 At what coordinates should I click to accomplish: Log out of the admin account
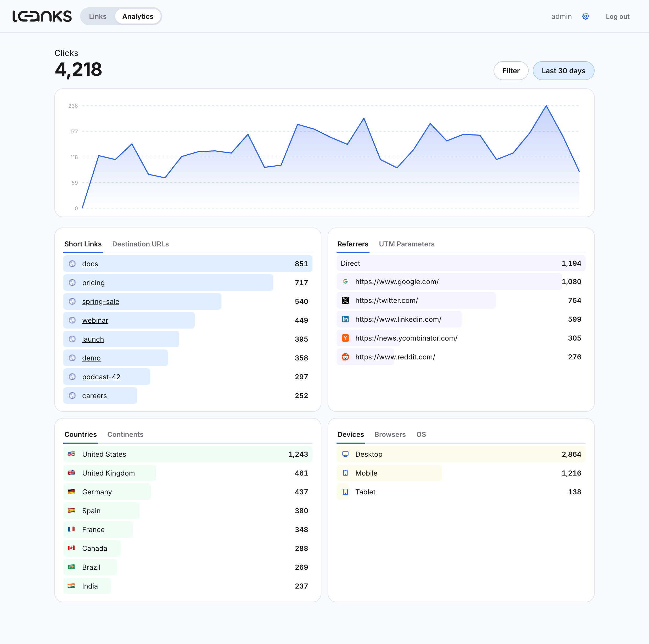pyautogui.click(x=617, y=16)
